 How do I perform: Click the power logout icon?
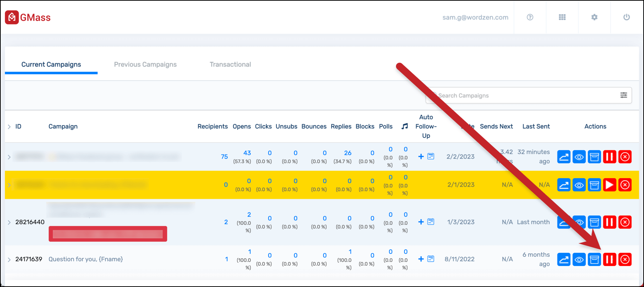626,17
